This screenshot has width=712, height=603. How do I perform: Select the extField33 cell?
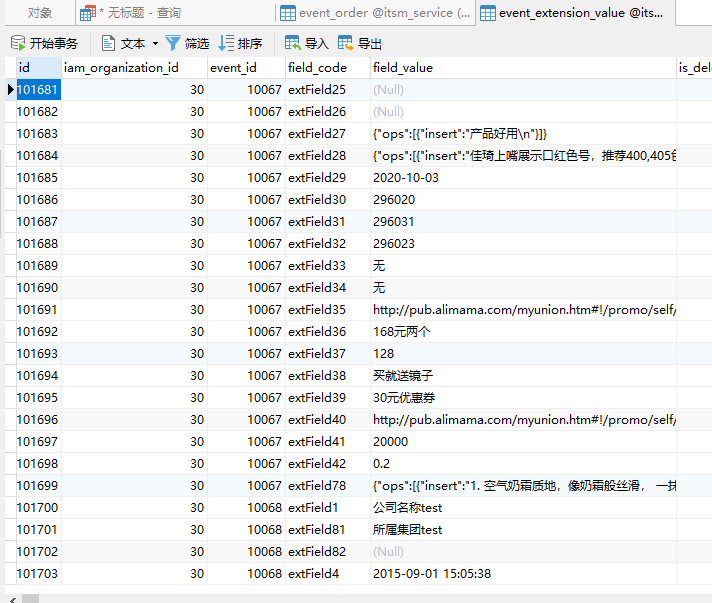(328, 266)
